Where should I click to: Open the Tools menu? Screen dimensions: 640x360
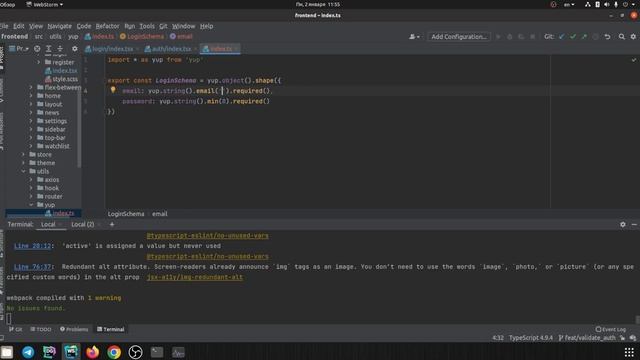(147, 26)
